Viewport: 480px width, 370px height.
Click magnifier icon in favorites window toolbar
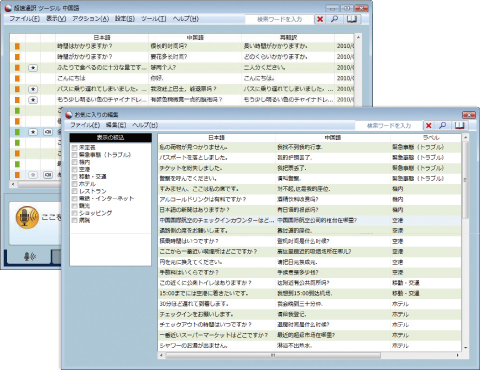point(443,125)
